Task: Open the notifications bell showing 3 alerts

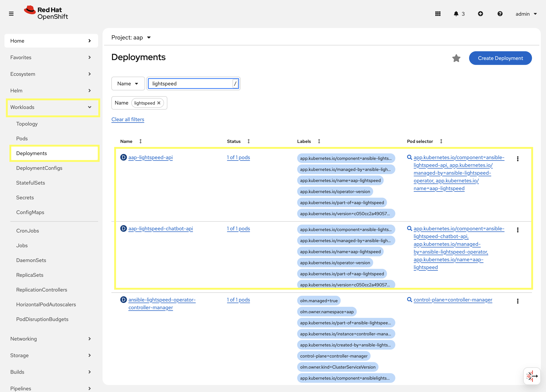Action: point(456,14)
